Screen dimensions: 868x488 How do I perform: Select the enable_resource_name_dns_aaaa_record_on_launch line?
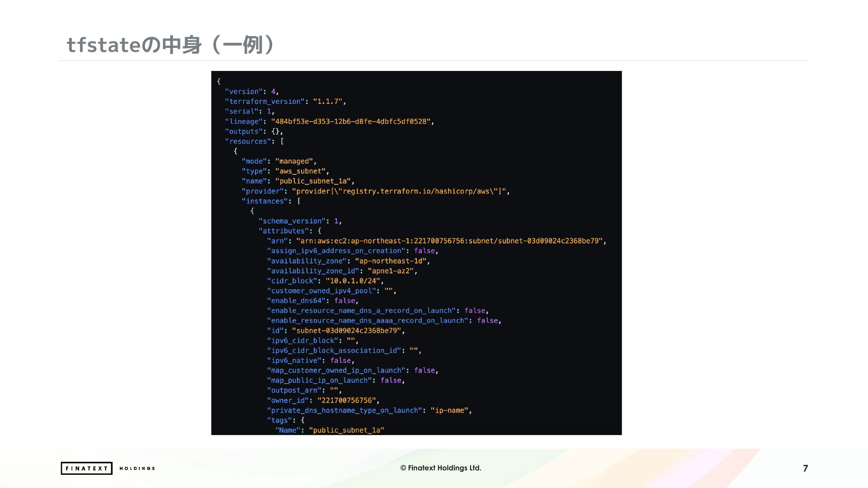384,320
